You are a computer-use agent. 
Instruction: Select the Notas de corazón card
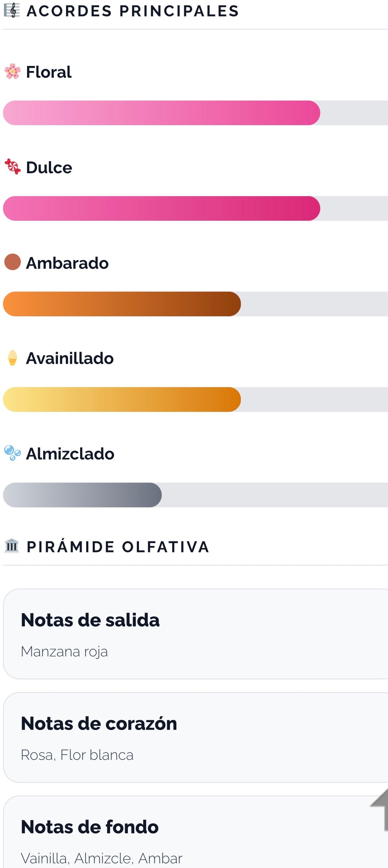(x=196, y=737)
